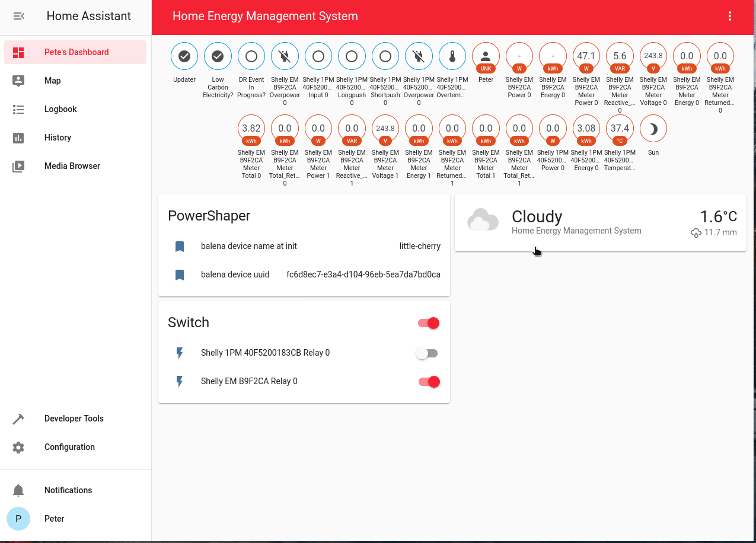
Task: Open Peter's user profile
Action: [75, 519]
